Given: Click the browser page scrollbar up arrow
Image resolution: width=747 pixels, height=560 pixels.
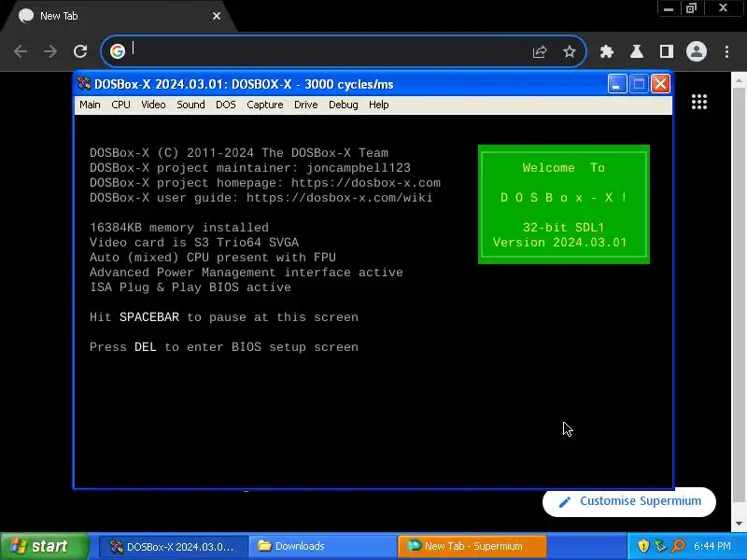Looking at the screenshot, I should [x=739, y=80].
